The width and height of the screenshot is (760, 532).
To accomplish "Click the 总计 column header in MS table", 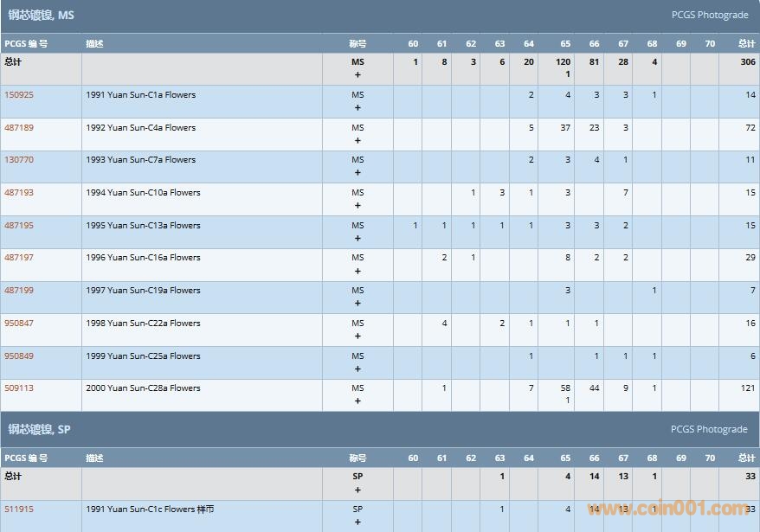I will pyautogui.click(x=746, y=44).
